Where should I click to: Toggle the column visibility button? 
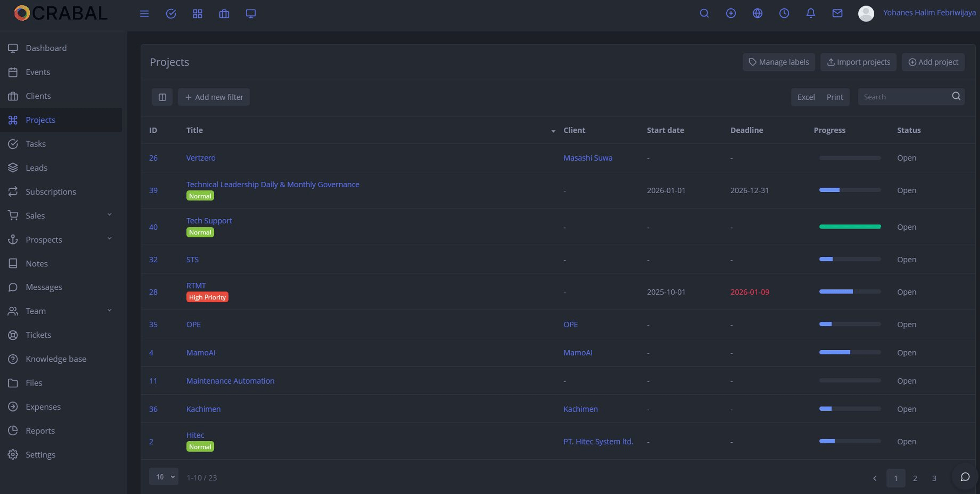[162, 97]
